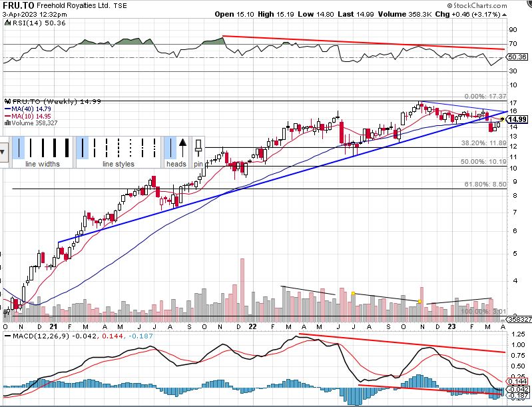Screen dimensions: 532x407
Task: Click the 50.36 RSI value tag
Action: (x=518, y=57)
